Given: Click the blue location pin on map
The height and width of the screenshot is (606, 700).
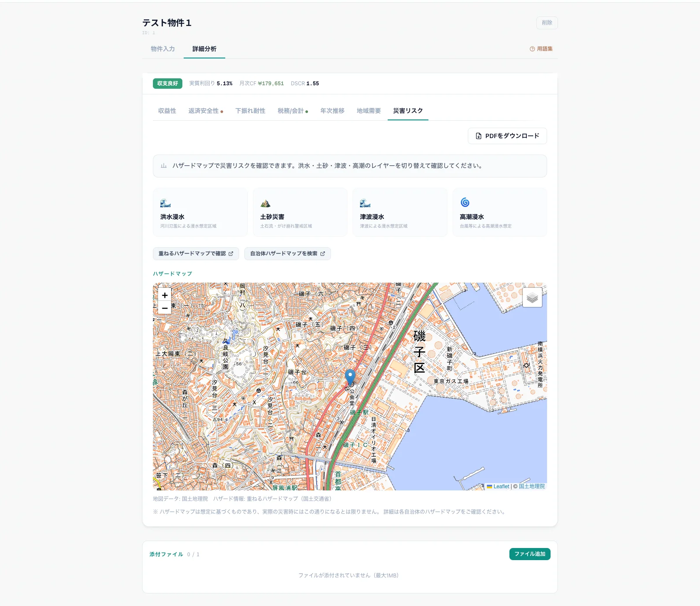Looking at the screenshot, I should (x=350, y=377).
